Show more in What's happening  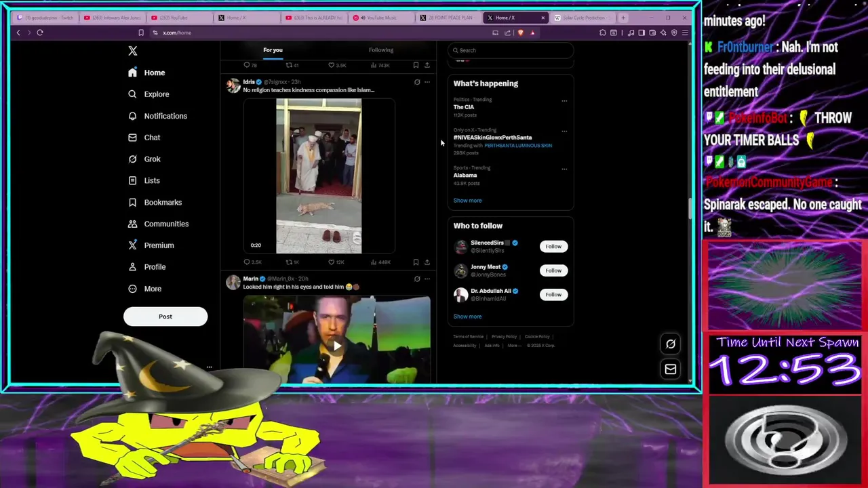click(467, 201)
